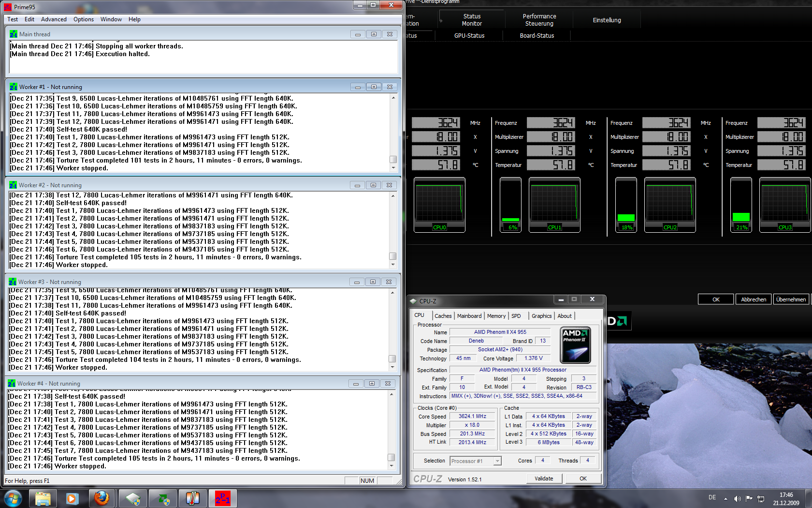The width and height of the screenshot is (812, 508).
Task: Open the Action Center flag icon
Action: coord(749,498)
